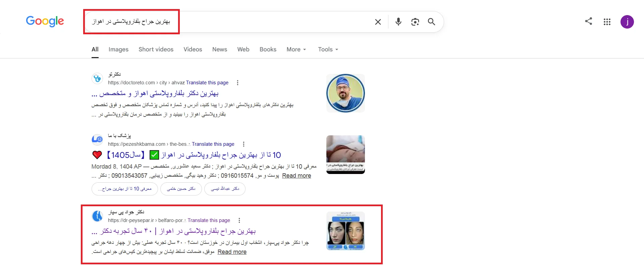The width and height of the screenshot is (644, 266).
Task: Translate the doctoreto.com result page
Action: tap(207, 83)
